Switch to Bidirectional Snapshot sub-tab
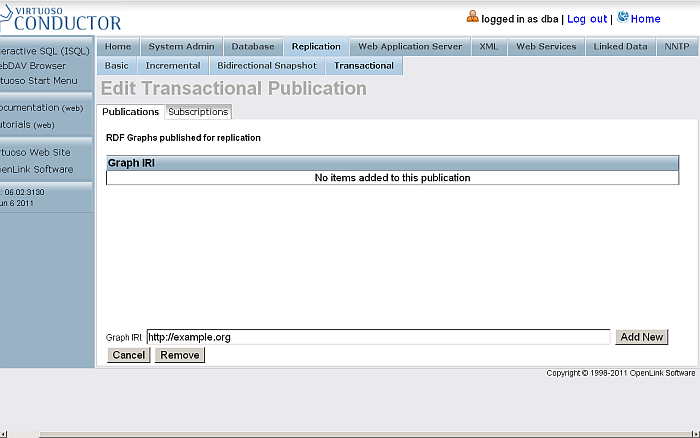The image size is (700, 438). coord(267,66)
